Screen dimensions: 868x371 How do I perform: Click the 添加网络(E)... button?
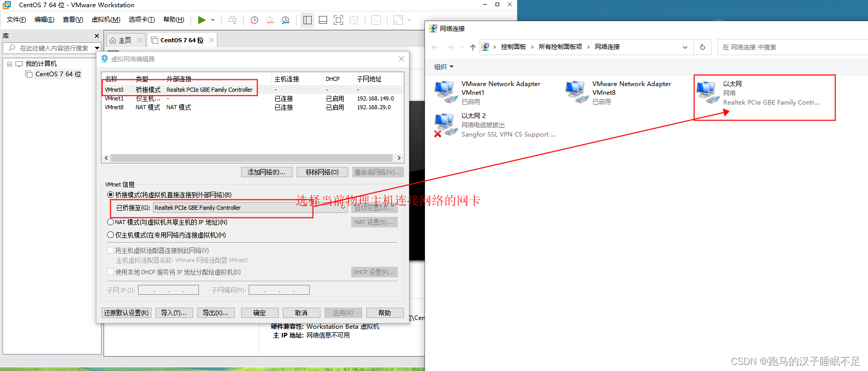click(267, 172)
